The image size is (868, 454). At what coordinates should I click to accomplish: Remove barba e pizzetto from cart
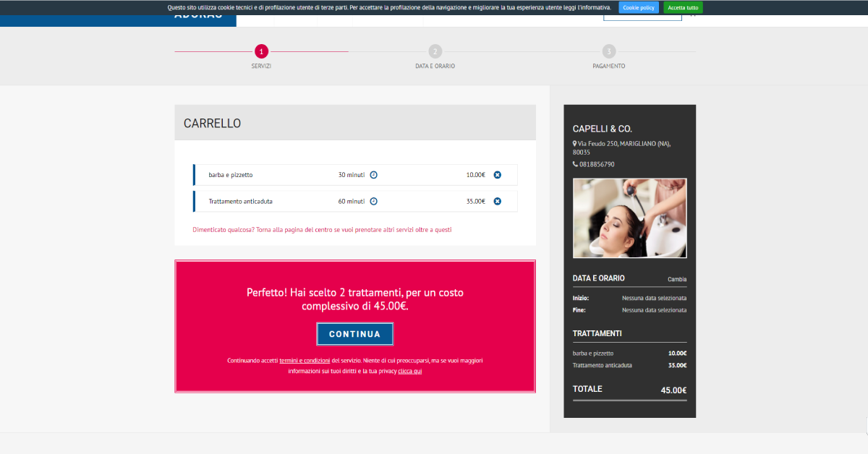click(x=497, y=175)
